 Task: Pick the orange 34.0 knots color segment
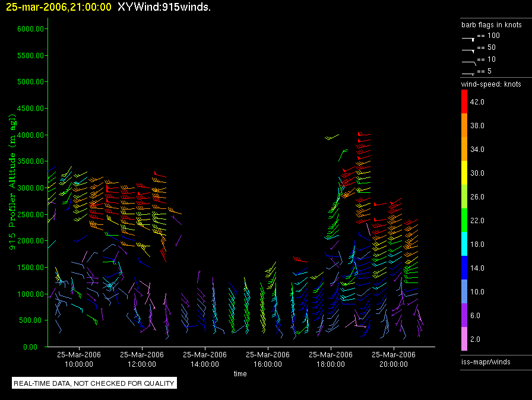464,149
